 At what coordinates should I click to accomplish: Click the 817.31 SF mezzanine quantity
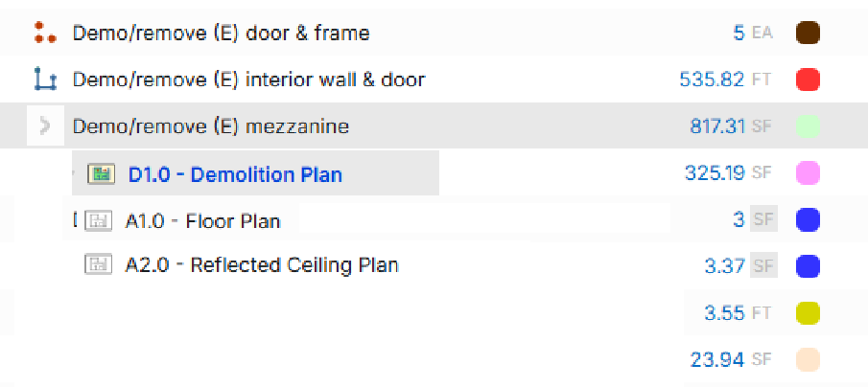pyautogui.click(x=717, y=125)
